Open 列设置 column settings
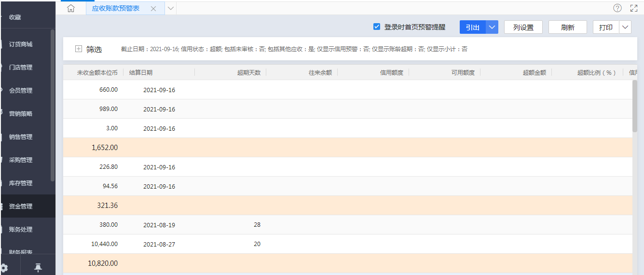Image resolution: width=644 pixels, height=275 pixels. click(523, 27)
